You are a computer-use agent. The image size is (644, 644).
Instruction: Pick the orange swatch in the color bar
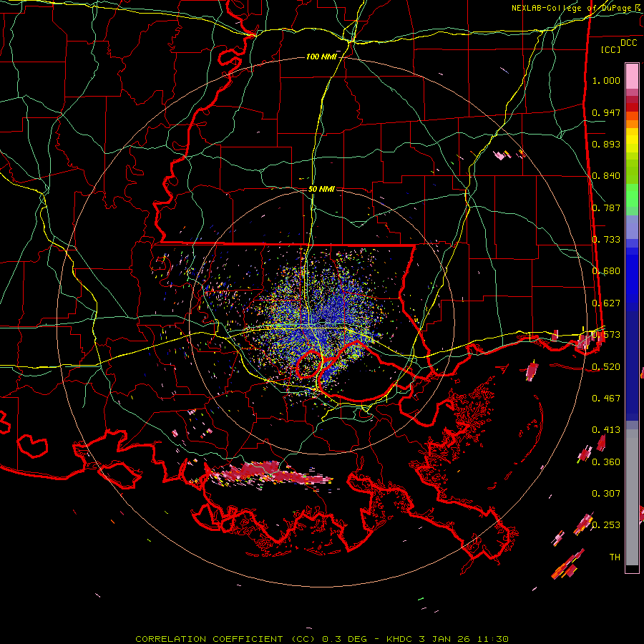click(632, 124)
